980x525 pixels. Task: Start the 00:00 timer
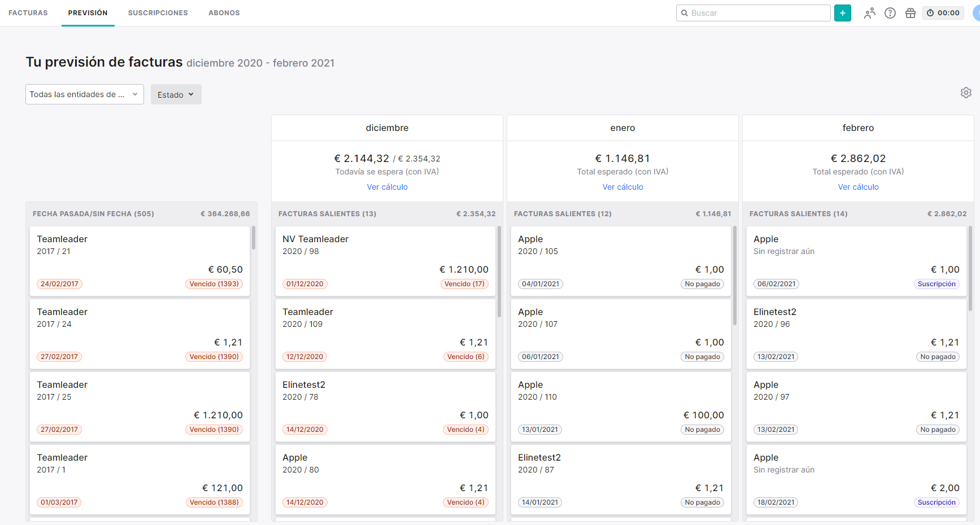(943, 13)
